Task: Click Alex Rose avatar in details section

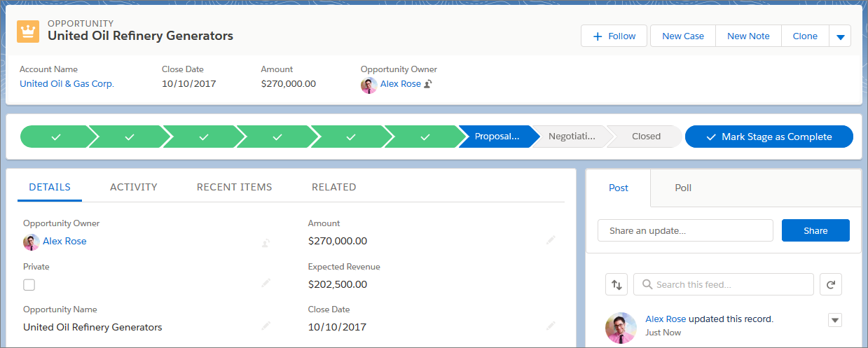Action: click(x=31, y=242)
